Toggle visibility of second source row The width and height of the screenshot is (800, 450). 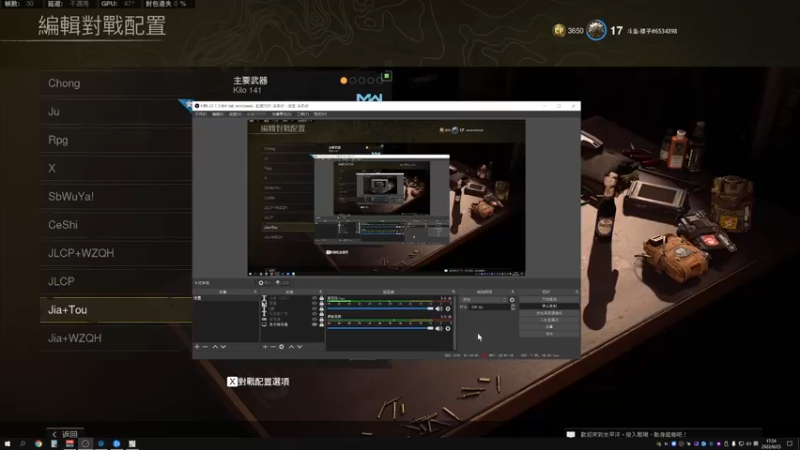pyautogui.click(x=314, y=303)
